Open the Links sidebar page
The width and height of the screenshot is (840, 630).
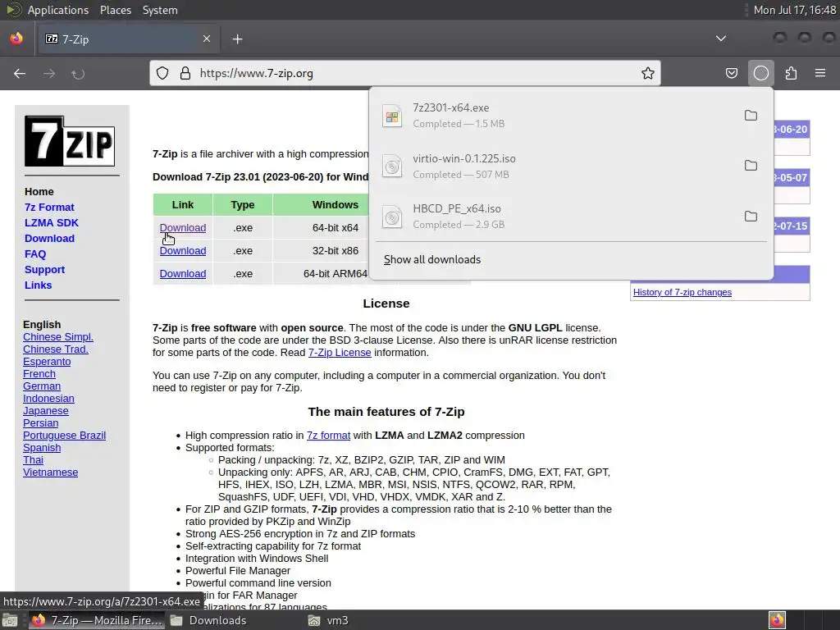pos(38,285)
